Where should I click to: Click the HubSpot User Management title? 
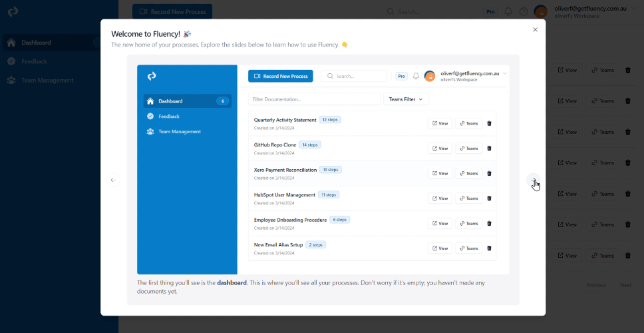tap(285, 195)
